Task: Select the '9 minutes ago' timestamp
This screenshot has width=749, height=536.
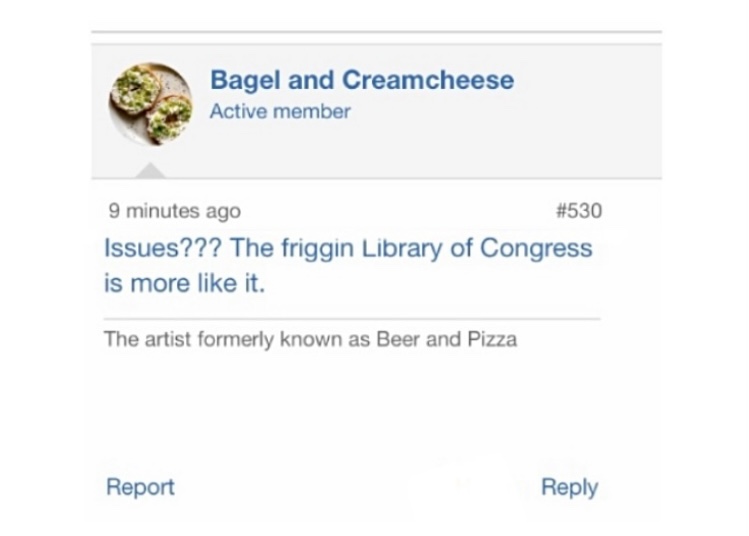Action: pyautogui.click(x=174, y=211)
